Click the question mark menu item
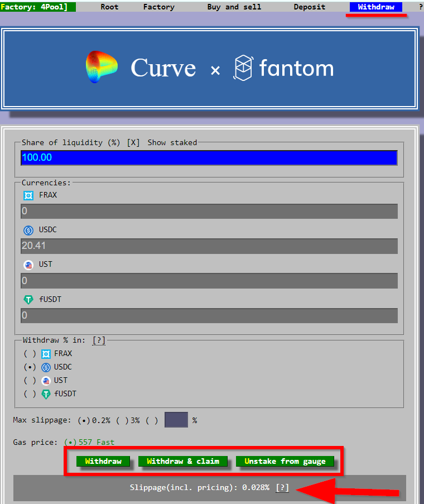Image resolution: width=424 pixels, height=504 pixels. (421, 7)
